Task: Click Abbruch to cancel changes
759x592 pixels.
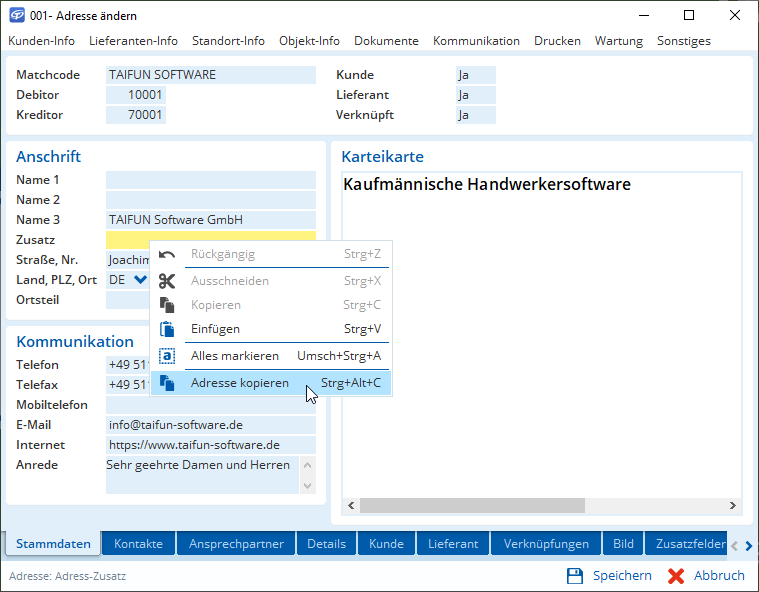Action: 719,576
